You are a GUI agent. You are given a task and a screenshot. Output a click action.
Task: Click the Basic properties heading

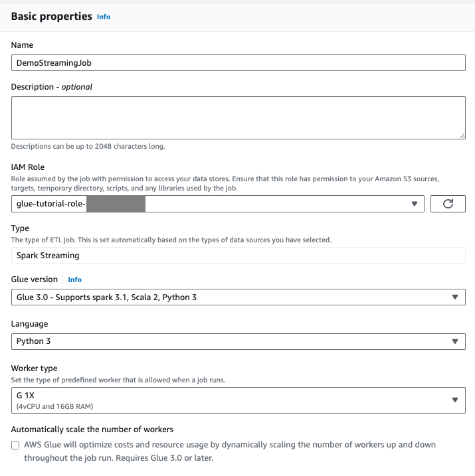[x=51, y=16]
